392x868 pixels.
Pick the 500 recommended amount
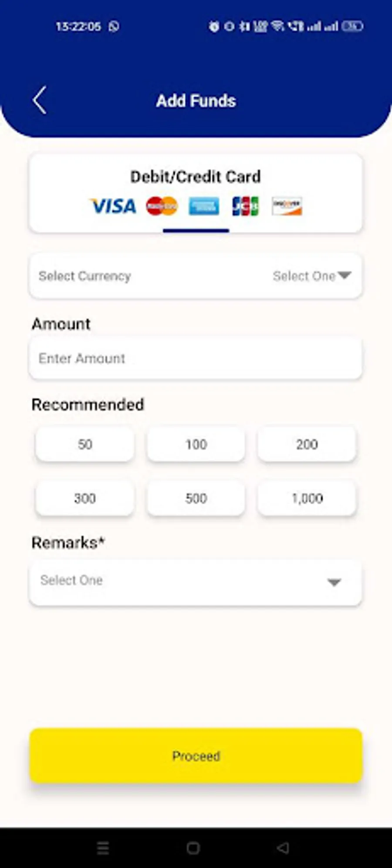(x=196, y=498)
